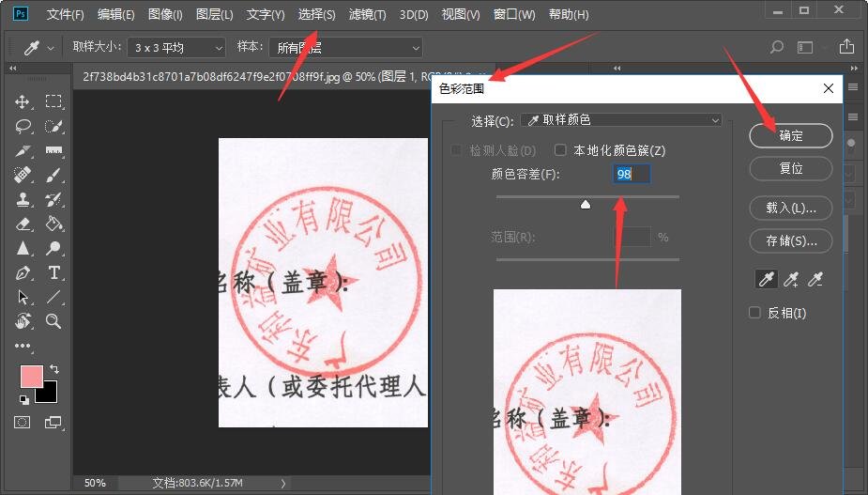Select the Clone Stamp tool
The width and height of the screenshot is (868, 495).
pos(23,199)
